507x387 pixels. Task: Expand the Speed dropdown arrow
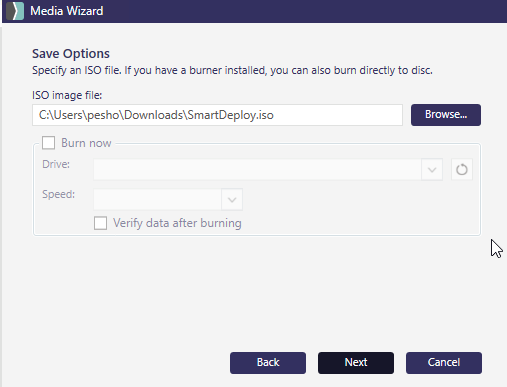[232, 200]
